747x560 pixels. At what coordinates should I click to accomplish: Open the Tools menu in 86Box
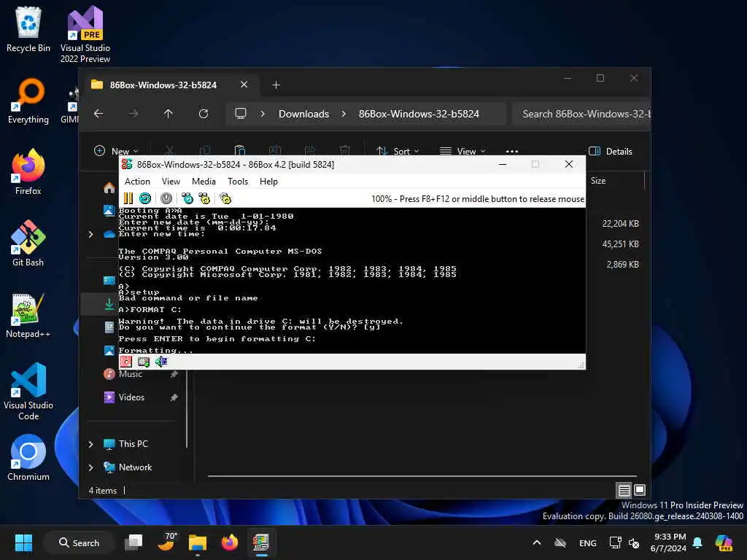coord(238,182)
